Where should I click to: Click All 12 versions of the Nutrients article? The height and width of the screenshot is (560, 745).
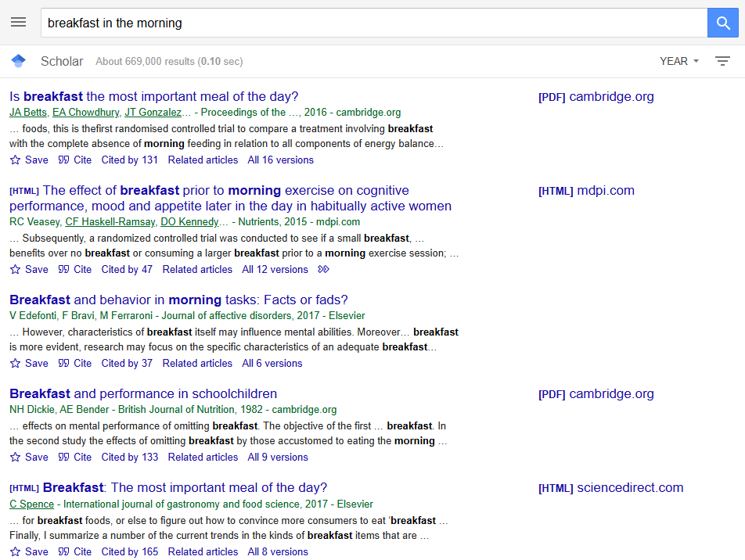[x=275, y=268]
